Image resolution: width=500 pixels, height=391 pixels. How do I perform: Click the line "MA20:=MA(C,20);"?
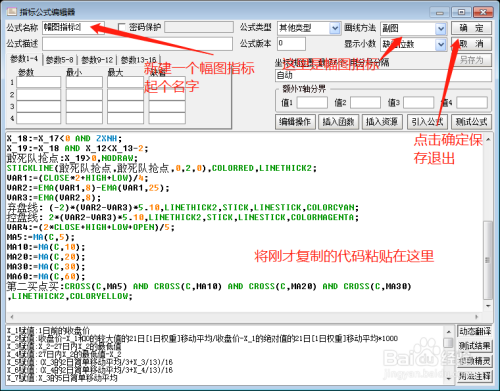(x=46, y=257)
